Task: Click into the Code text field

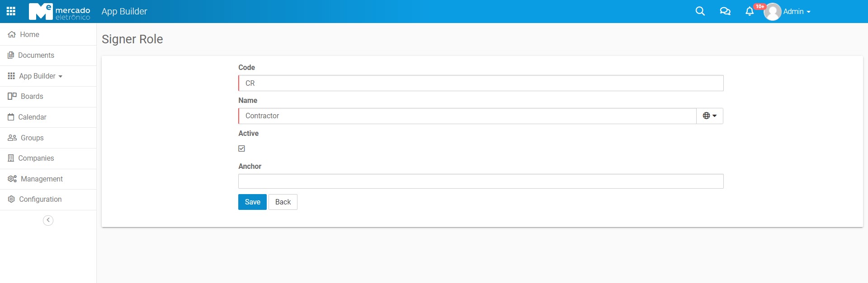Action: click(x=481, y=83)
